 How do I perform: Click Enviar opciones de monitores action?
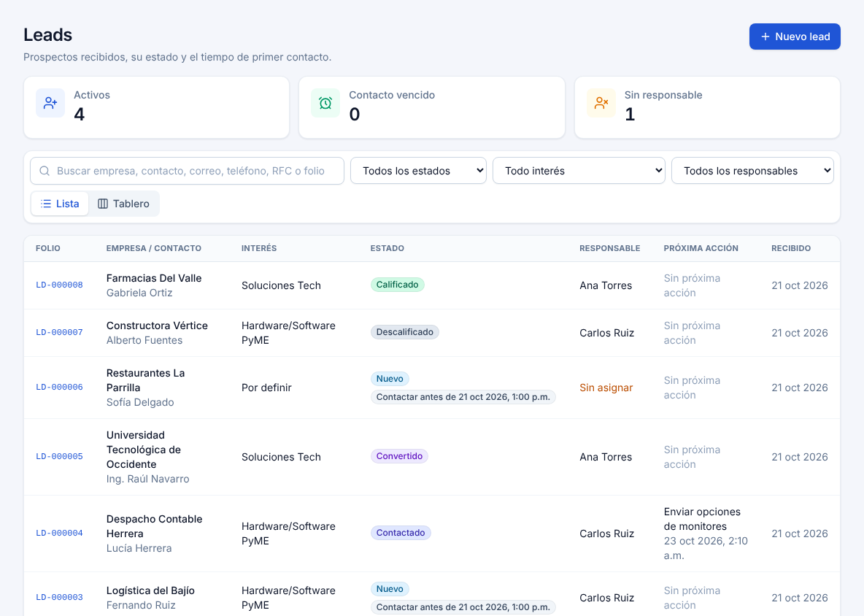pos(702,519)
